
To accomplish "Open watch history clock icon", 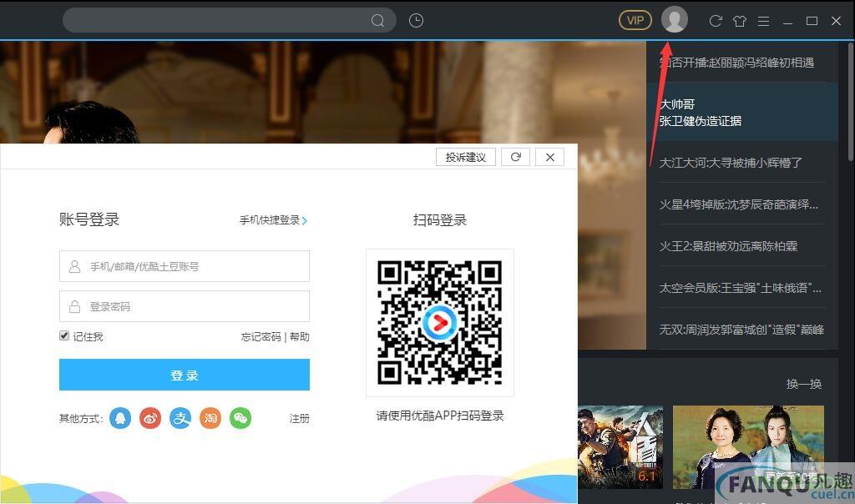I will (x=416, y=21).
